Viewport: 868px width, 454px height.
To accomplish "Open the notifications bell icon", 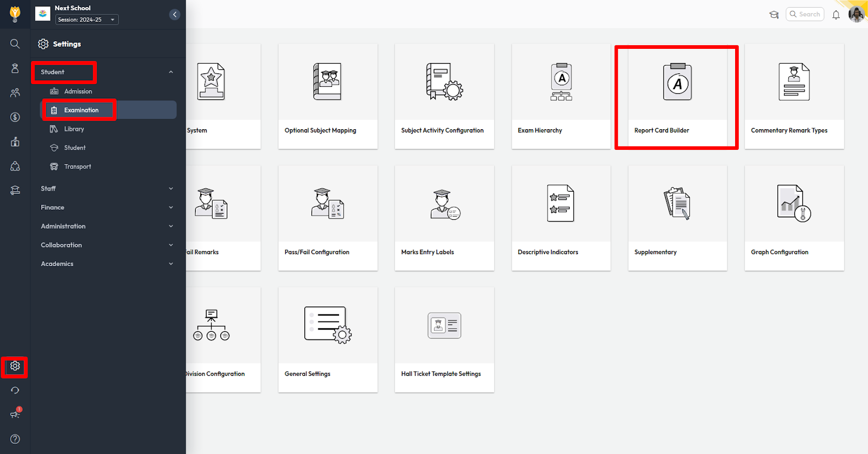I will tap(836, 15).
